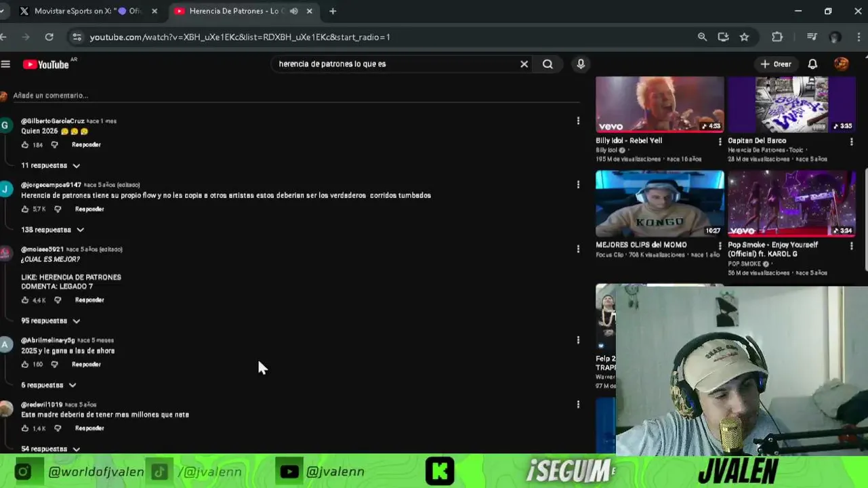The height and width of the screenshot is (488, 868).
Task: Dislike jorgecampos9147's comment
Action: coord(58,209)
